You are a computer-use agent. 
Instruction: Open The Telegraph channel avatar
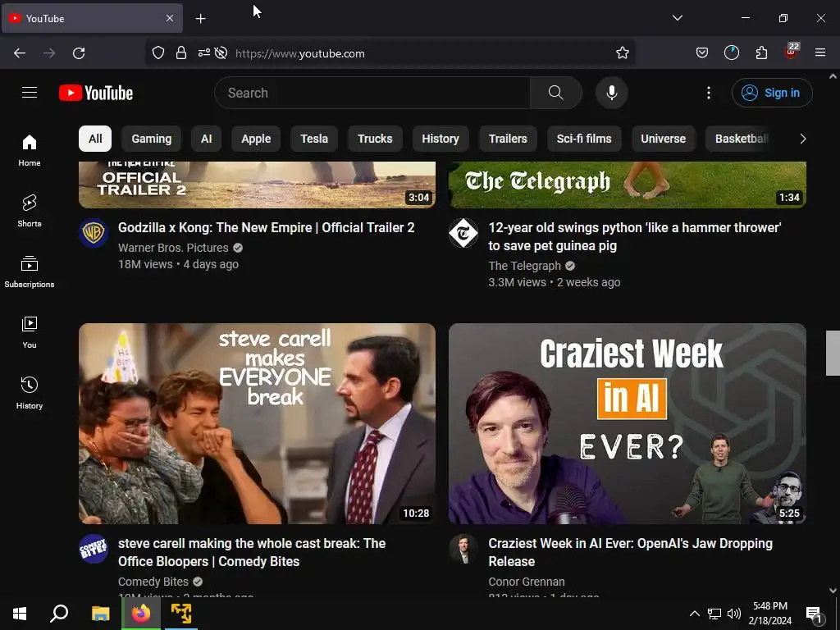pyautogui.click(x=463, y=233)
